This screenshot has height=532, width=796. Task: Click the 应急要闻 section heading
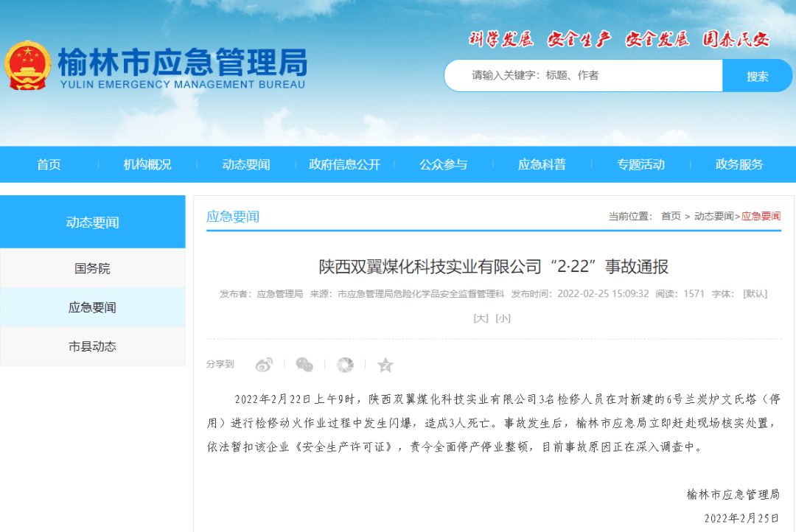tap(233, 217)
